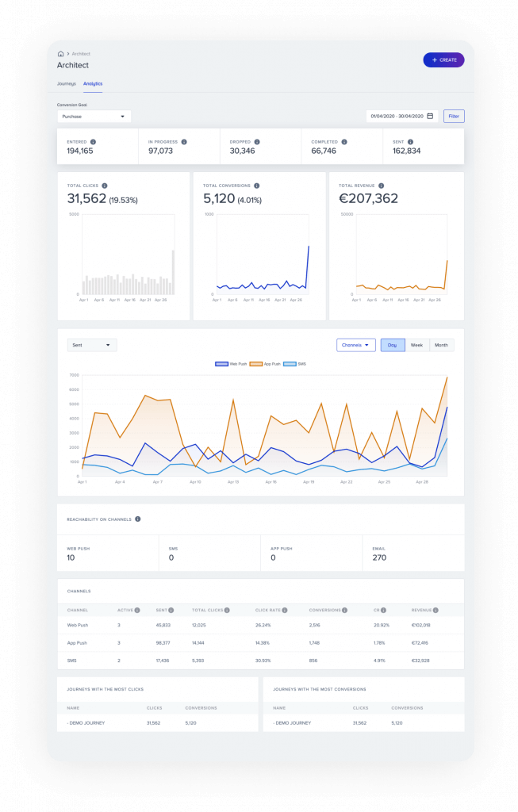Click info icon beside Reachability on Channels

pyautogui.click(x=138, y=519)
